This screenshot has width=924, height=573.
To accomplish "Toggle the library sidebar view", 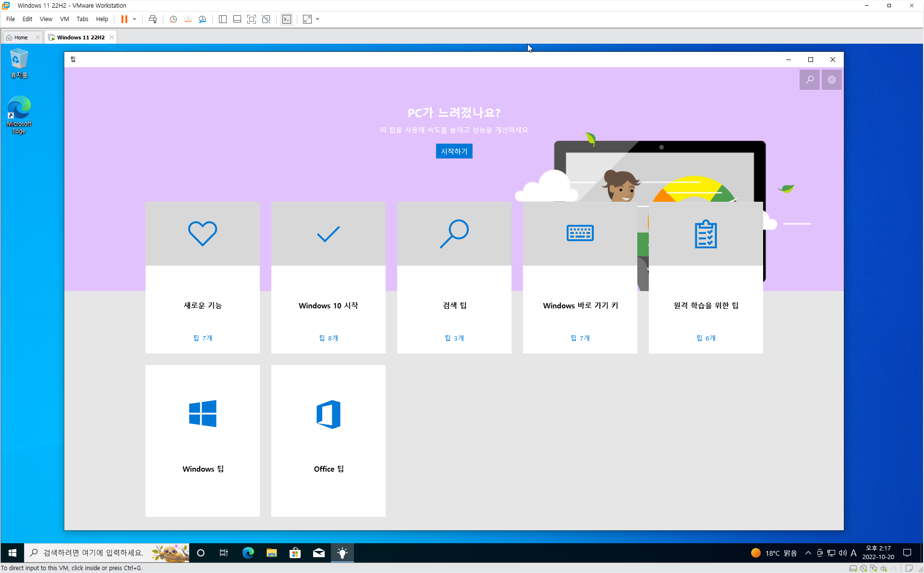I will pos(223,19).
